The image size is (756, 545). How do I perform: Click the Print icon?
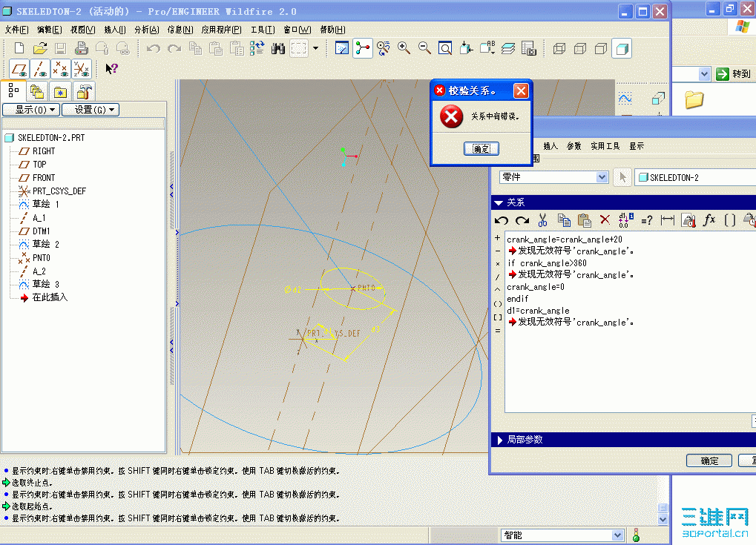click(x=82, y=48)
